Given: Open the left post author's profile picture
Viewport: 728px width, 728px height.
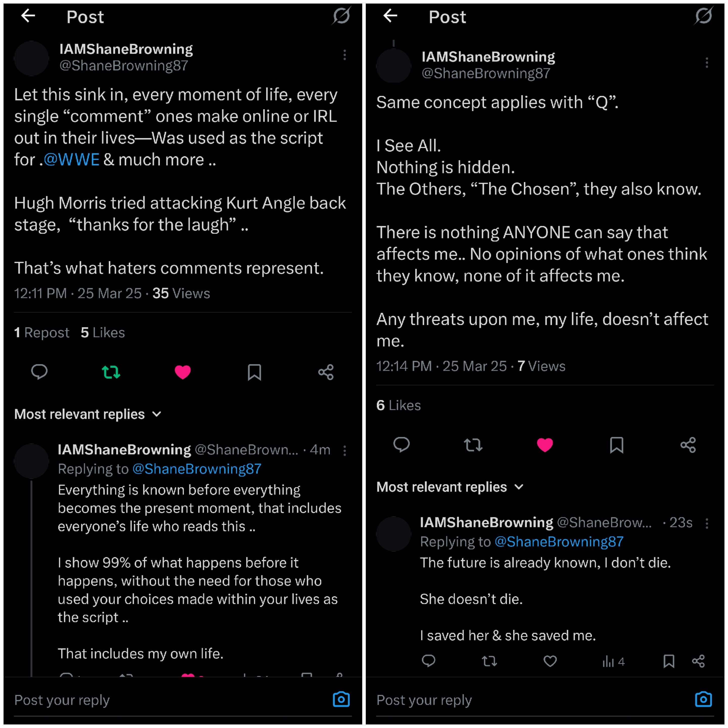Looking at the screenshot, I should pos(31,58).
